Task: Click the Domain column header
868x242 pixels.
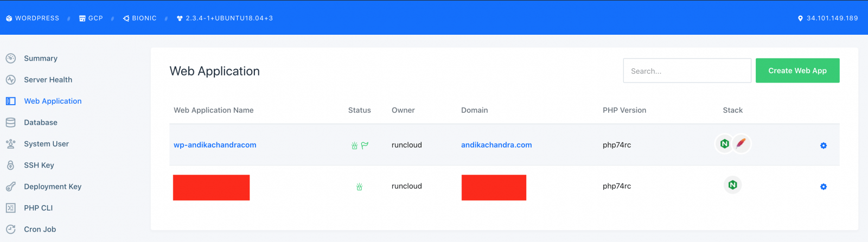Action: [475, 110]
